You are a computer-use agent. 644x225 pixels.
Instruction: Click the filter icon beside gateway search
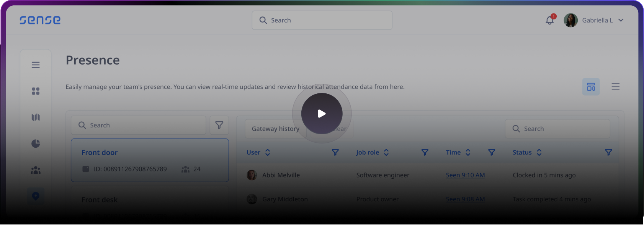click(219, 125)
